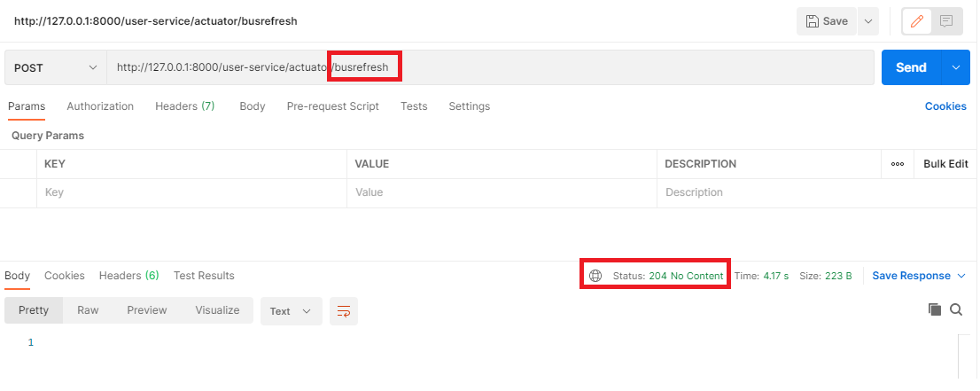Viewport: 980px width, 391px height.
Task: Click the Query Params heading
Action: pos(48,136)
